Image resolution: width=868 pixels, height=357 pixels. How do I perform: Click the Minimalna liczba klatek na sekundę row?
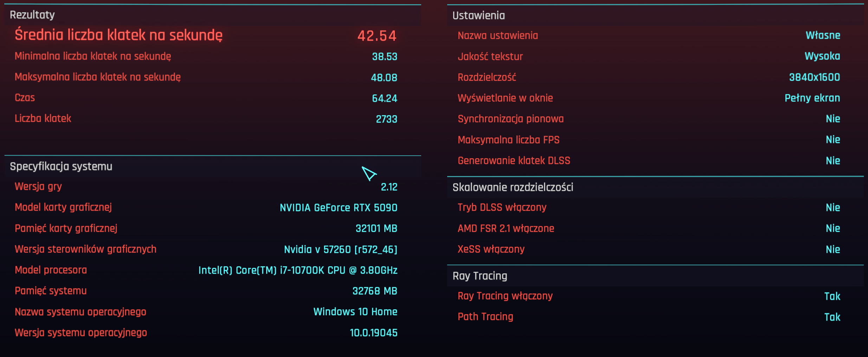tap(93, 56)
